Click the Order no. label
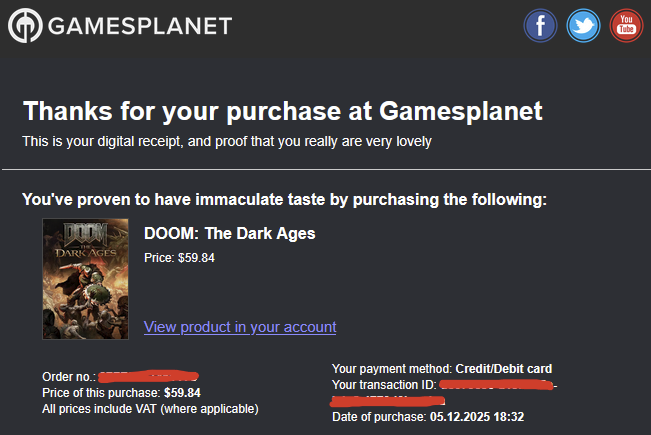This screenshot has height=435, width=651. click(x=68, y=377)
